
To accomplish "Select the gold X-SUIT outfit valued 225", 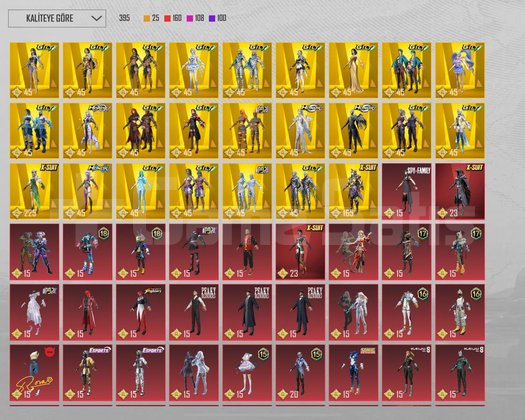I will 34,191.
